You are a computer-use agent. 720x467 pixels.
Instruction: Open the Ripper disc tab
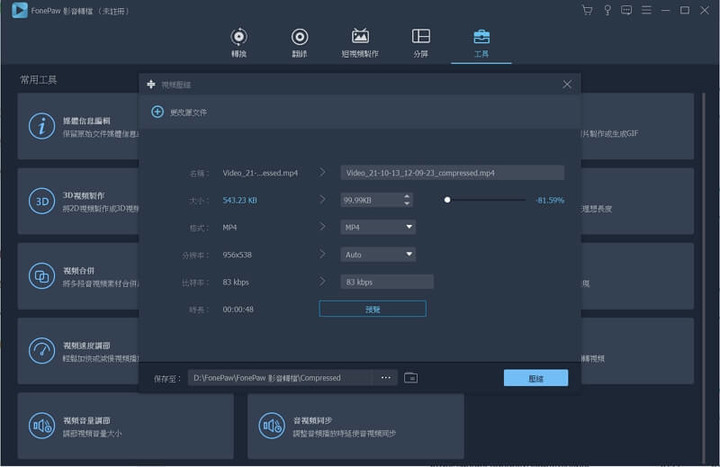coord(299,43)
